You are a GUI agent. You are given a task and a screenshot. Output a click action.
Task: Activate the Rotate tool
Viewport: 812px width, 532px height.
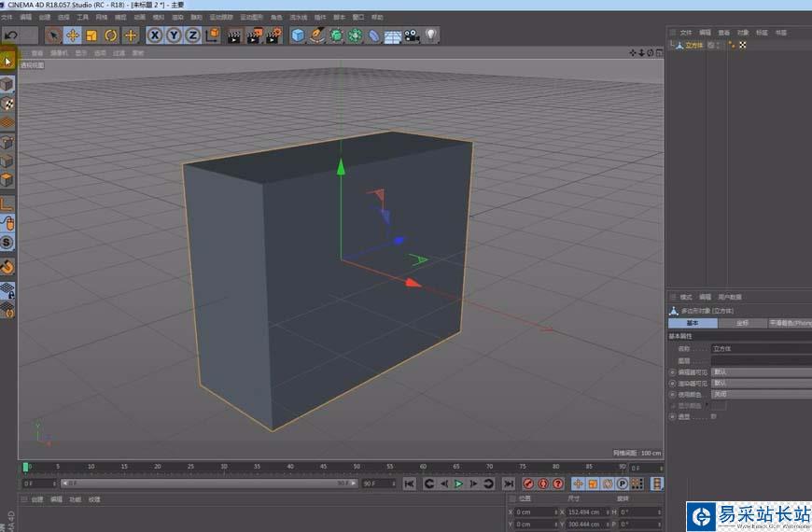[x=111, y=35]
